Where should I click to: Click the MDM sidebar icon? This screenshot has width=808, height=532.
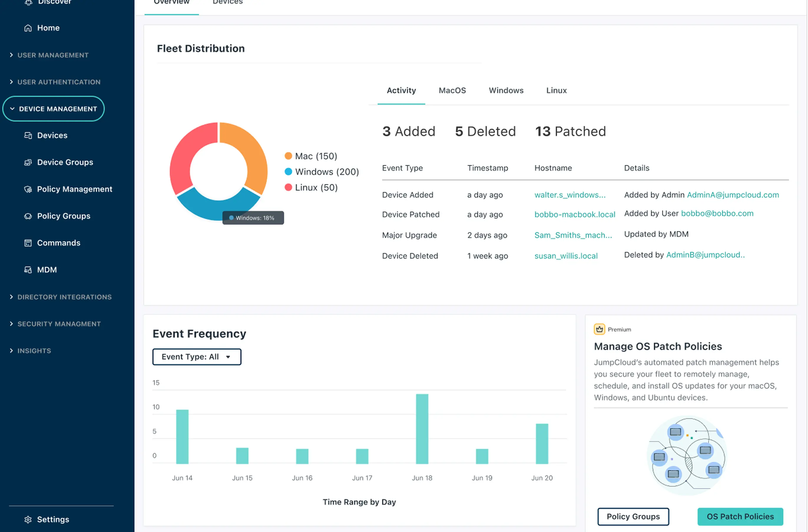pyautogui.click(x=28, y=270)
